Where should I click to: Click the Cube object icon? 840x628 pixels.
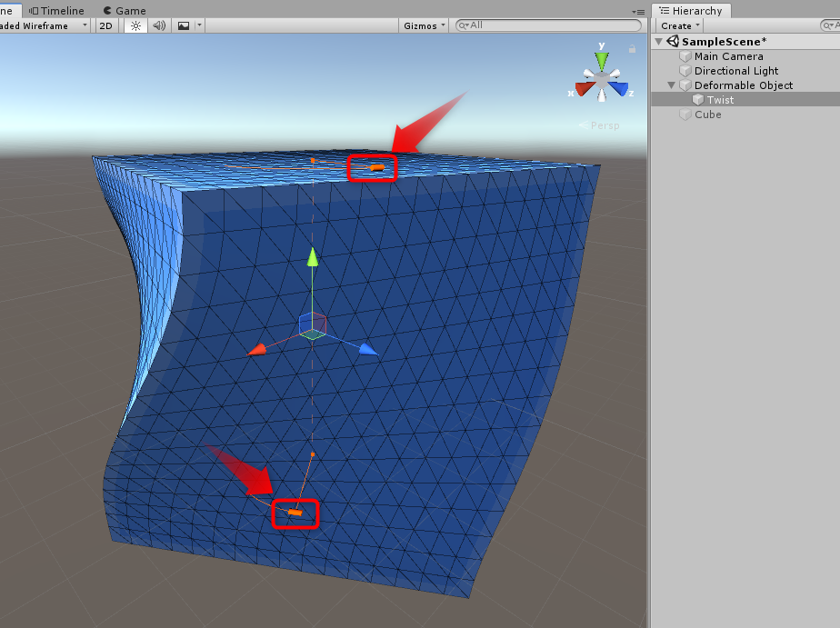point(685,114)
